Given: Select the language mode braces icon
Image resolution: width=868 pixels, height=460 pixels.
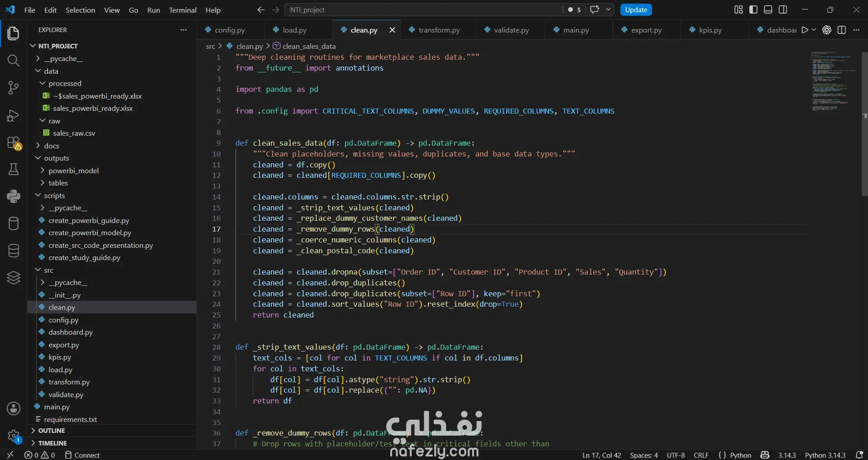Looking at the screenshot, I should 722,455.
